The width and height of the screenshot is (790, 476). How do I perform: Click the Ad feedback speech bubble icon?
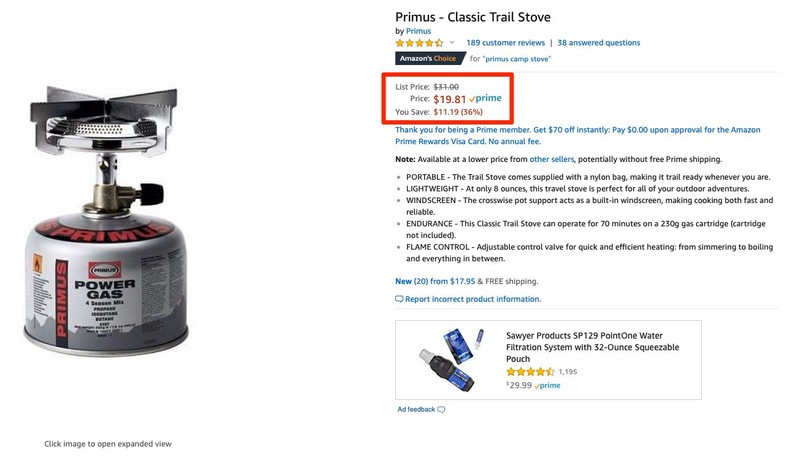click(441, 409)
